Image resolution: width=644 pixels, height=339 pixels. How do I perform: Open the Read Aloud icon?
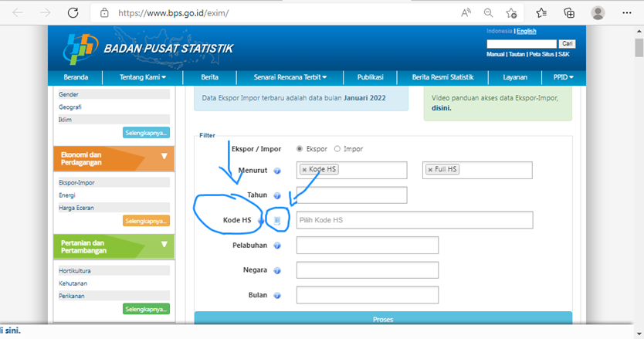[466, 12]
